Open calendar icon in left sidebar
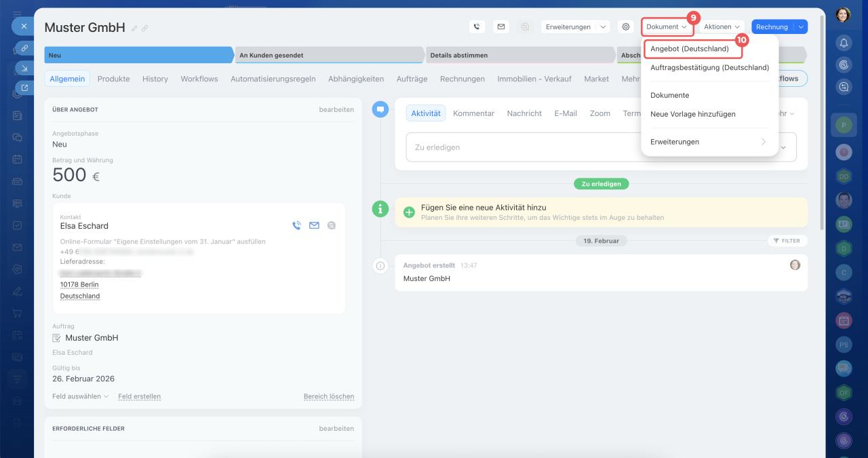This screenshot has height=458, width=868. pos(18,159)
